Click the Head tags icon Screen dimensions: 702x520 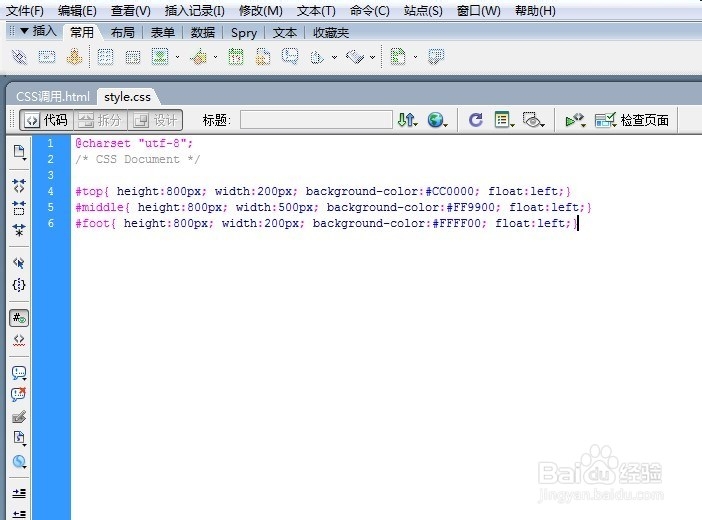[x=317, y=57]
